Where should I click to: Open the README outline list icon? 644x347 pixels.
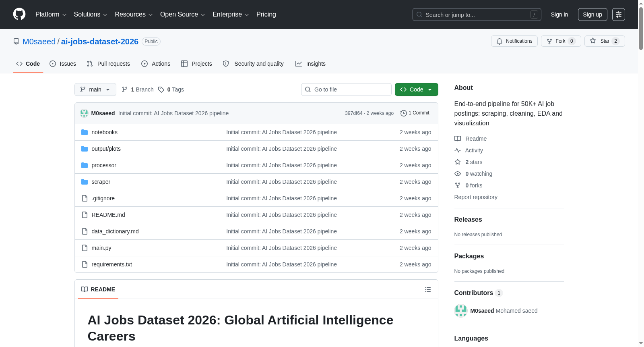[x=428, y=289]
